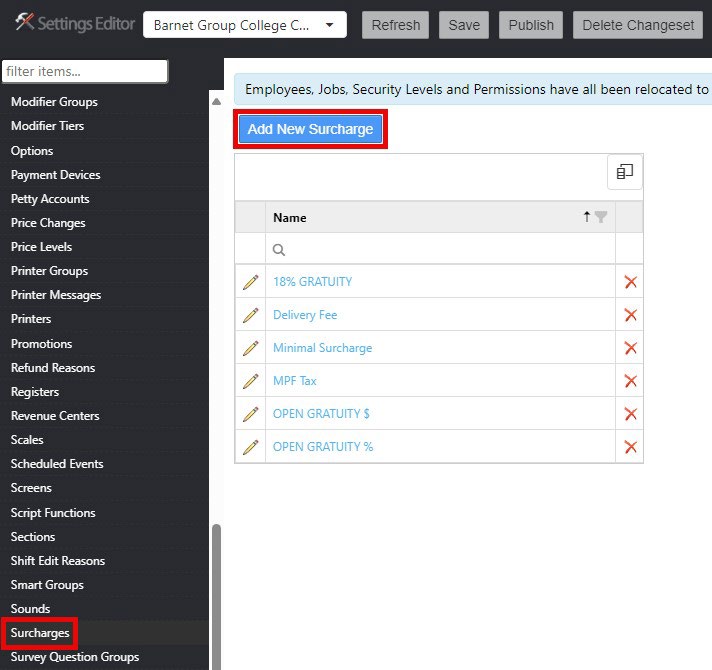The width and height of the screenshot is (712, 670).
Task: Click Delete Changeset button
Action: pos(638,25)
